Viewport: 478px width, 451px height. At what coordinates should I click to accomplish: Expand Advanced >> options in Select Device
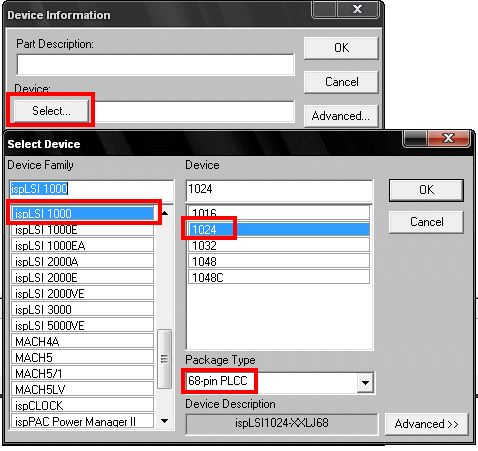point(426,424)
